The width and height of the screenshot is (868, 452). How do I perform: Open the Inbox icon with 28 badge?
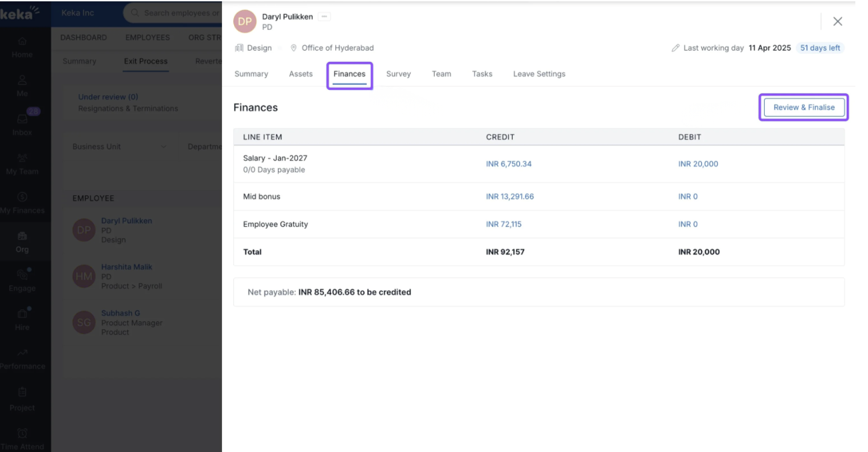point(22,119)
